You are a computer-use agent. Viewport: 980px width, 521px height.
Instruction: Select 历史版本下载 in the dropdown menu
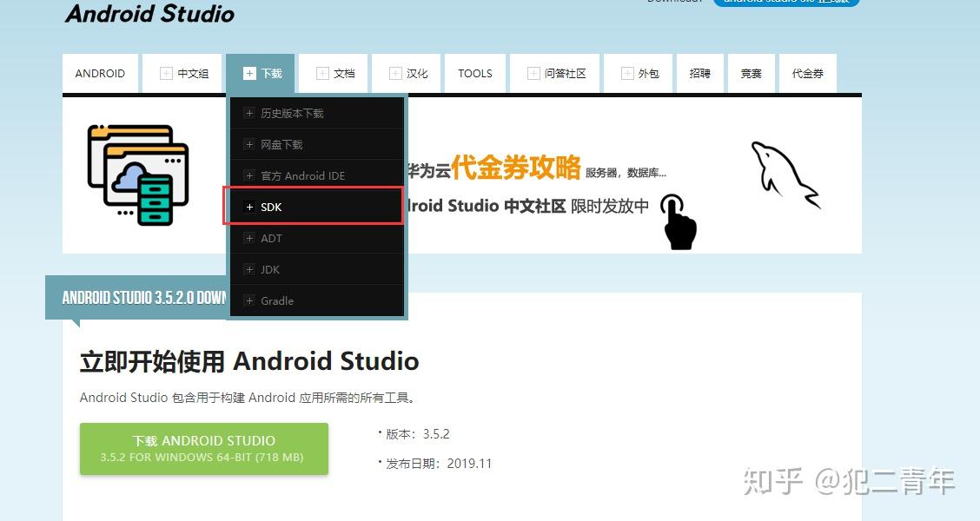pos(317,113)
